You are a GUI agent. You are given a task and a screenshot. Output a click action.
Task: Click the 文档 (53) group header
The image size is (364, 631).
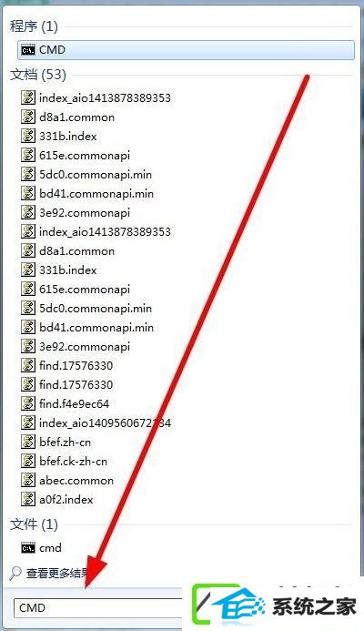coord(38,75)
